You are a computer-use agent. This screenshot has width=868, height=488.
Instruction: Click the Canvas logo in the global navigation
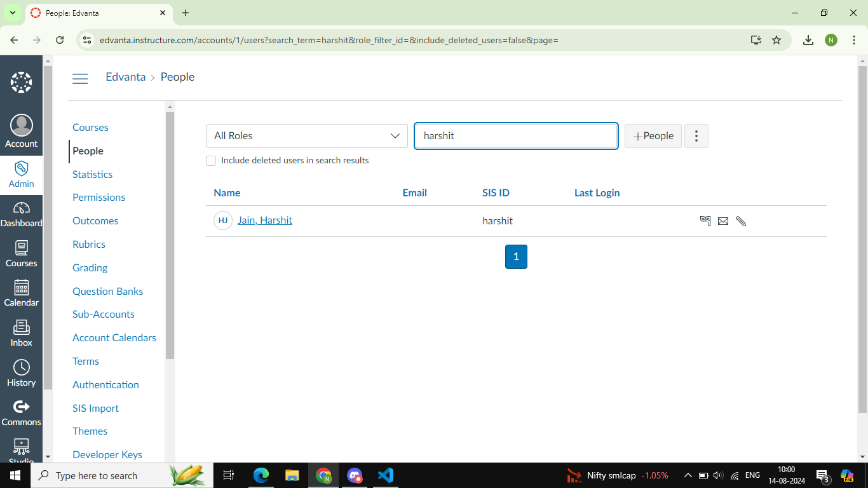(21, 83)
